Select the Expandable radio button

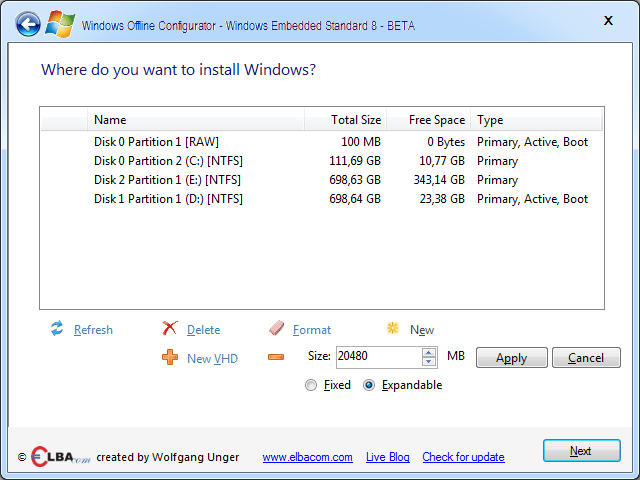pyautogui.click(x=369, y=385)
